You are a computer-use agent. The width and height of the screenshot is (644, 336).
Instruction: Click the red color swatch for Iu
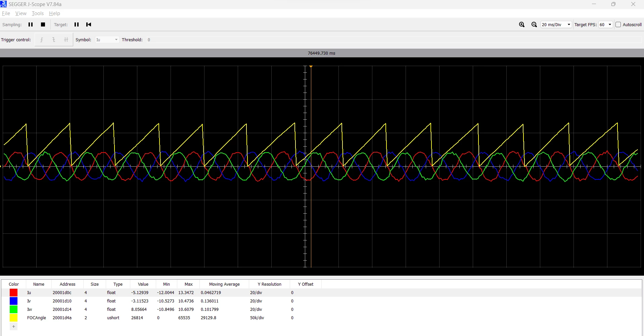(x=13, y=293)
